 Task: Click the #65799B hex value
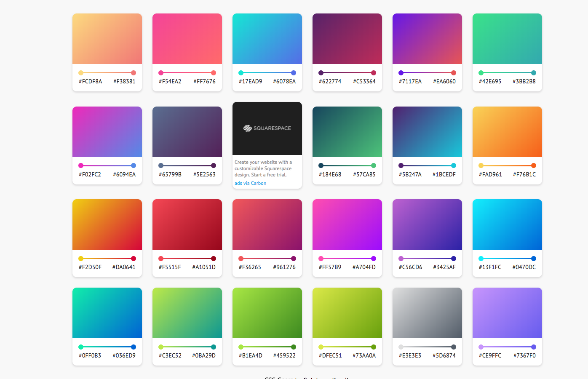(170, 174)
